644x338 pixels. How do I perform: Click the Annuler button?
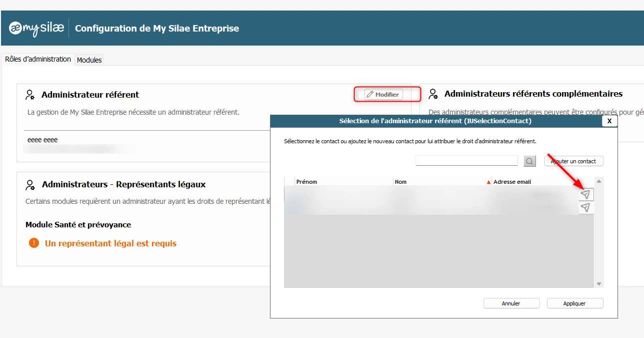point(511,303)
